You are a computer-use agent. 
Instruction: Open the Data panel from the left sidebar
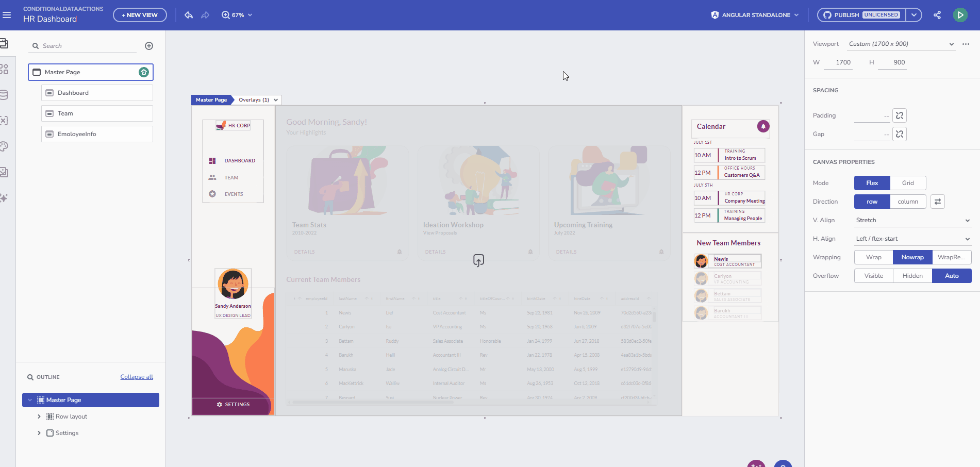(x=6, y=94)
